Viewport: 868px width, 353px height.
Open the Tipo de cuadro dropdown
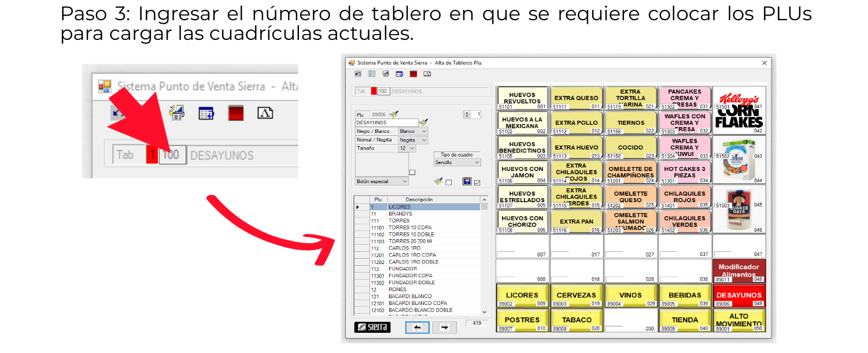(x=457, y=163)
